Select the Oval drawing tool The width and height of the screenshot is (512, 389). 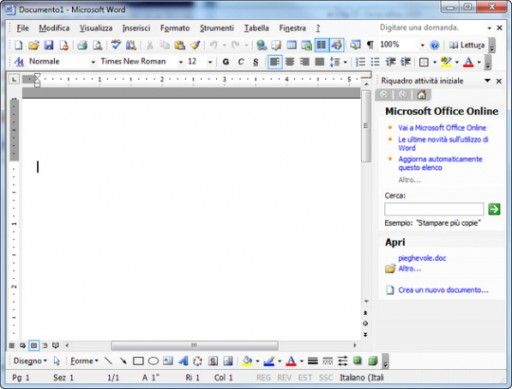[x=153, y=361]
